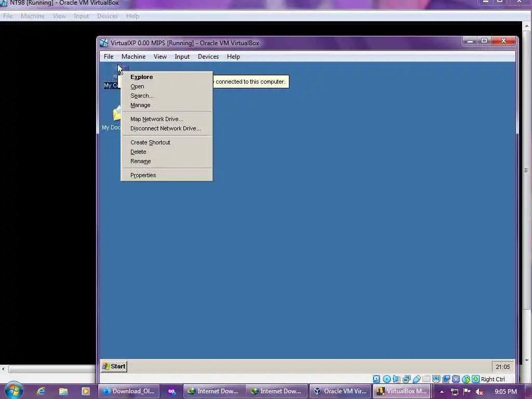Choose Disconnect Network Drive...
Image resolution: width=532 pixels, height=399 pixels.
pyautogui.click(x=167, y=129)
